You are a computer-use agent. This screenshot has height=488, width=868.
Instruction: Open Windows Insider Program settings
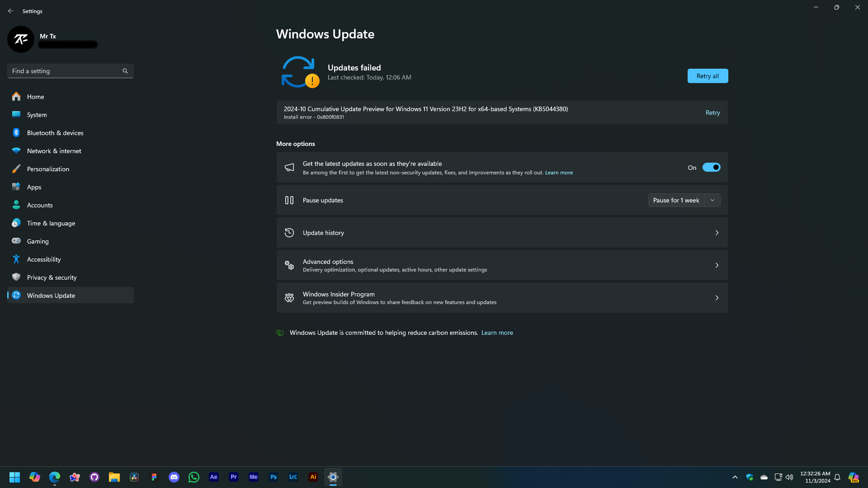(x=502, y=298)
